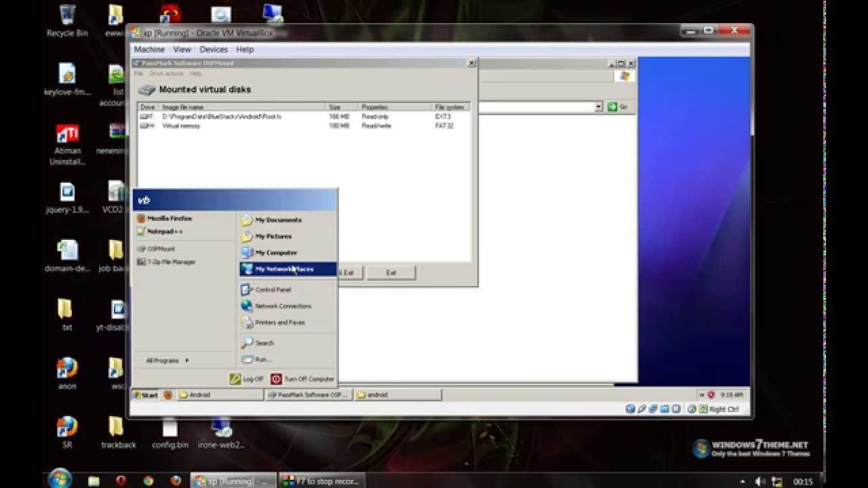The width and height of the screenshot is (868, 488).
Task: Sort by File system column header
Action: (451, 107)
